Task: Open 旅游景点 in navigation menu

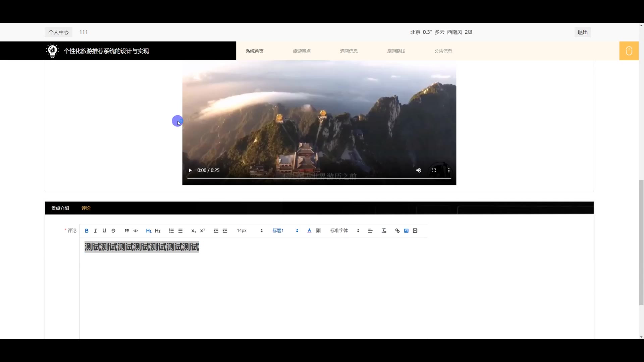Action: click(x=302, y=51)
